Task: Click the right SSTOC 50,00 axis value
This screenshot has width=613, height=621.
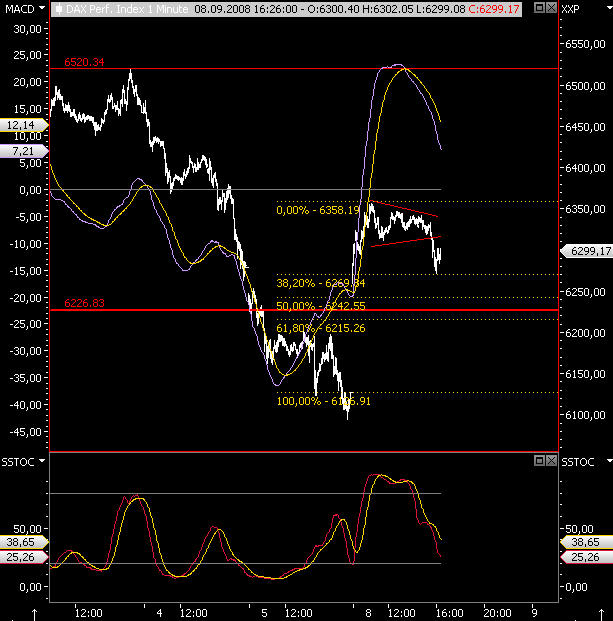Action: 579,529
